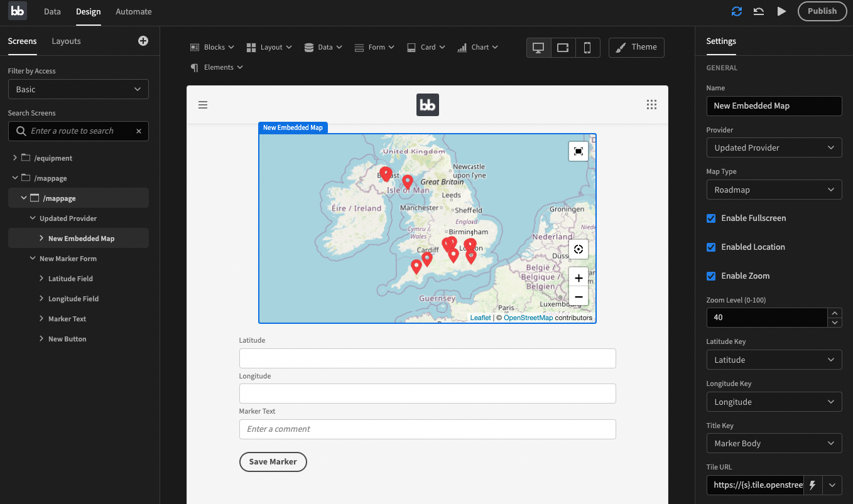This screenshot has height=504, width=853.
Task: Clear the screen search field
Action: click(138, 131)
